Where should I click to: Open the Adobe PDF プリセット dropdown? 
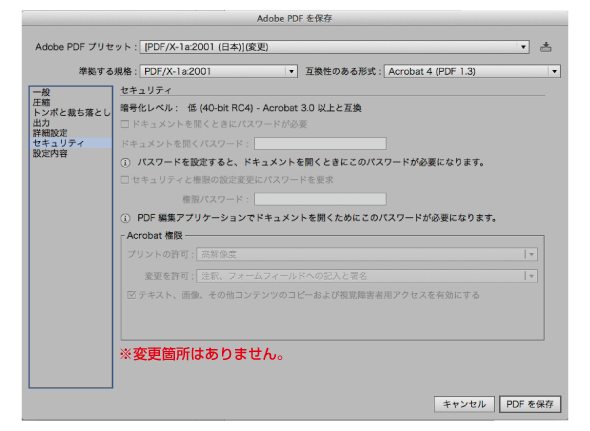[x=335, y=47]
